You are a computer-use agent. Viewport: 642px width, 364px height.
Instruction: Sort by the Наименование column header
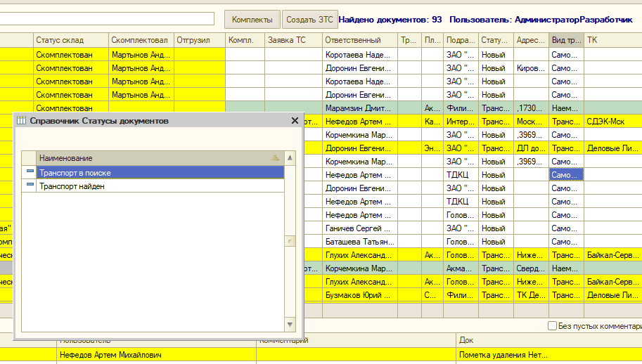160,158
